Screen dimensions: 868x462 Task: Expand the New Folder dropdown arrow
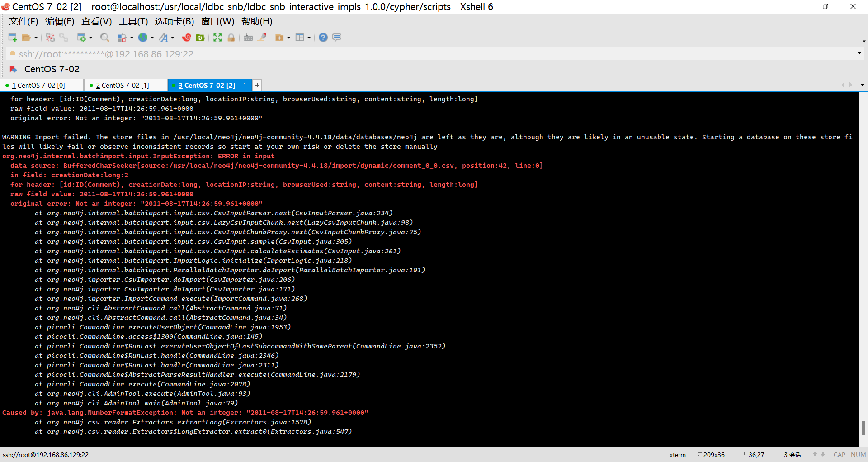tap(289, 38)
